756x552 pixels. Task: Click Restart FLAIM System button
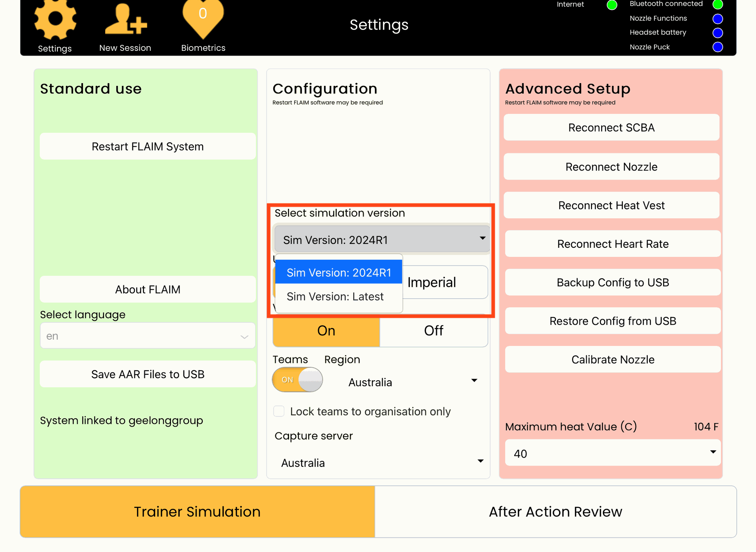[x=148, y=147]
